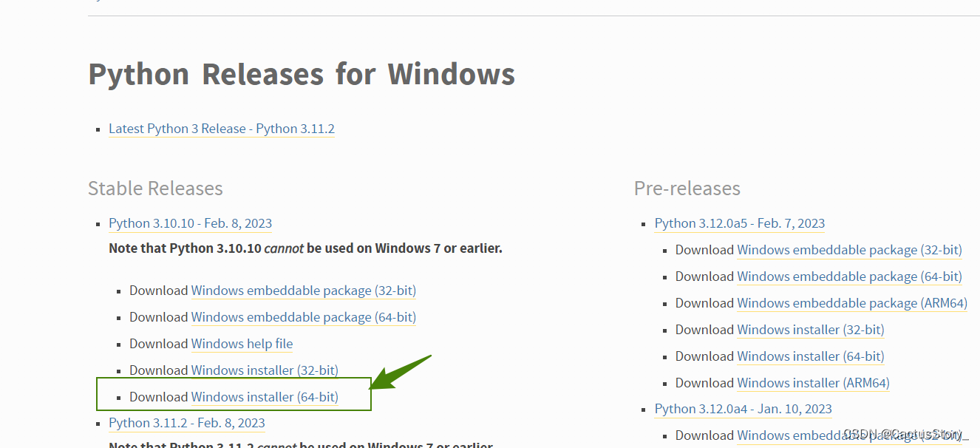Download Windows embeddable package (64-bit) for Python 3.10.10

coord(304,317)
